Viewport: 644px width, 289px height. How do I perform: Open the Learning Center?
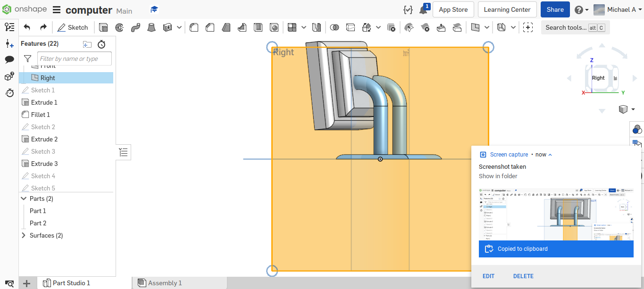pos(507,9)
